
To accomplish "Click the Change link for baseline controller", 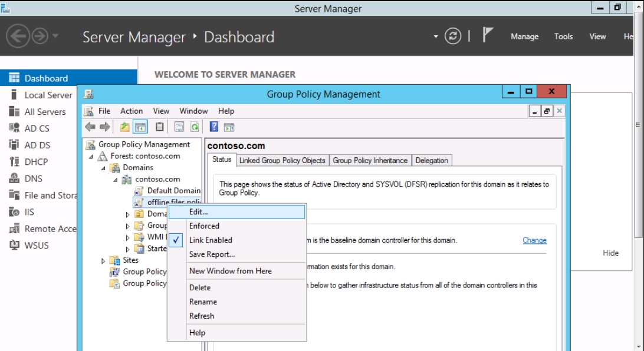I will [534, 240].
